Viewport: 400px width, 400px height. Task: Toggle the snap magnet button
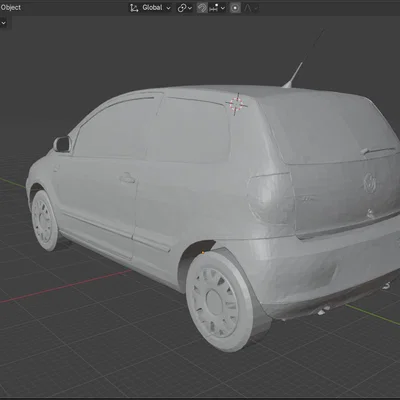click(202, 8)
